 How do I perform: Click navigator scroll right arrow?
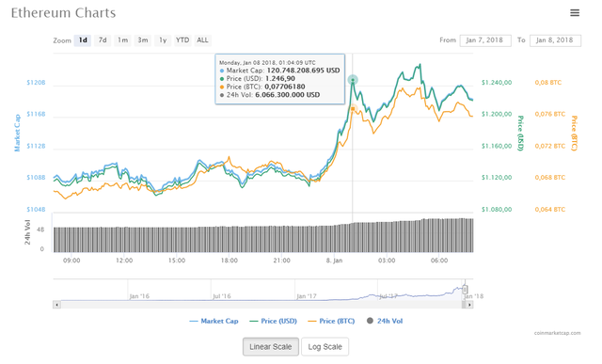tap(469, 305)
